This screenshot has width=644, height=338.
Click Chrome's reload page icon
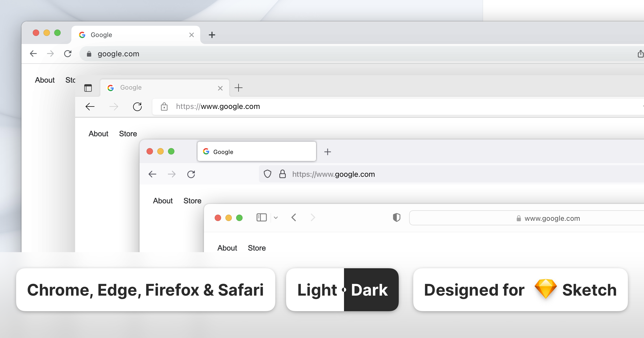coord(68,54)
